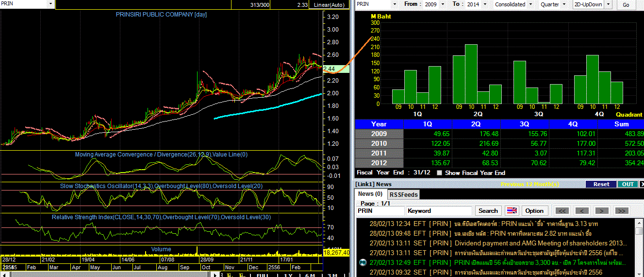Go to next news page (>)

tap(602, 210)
